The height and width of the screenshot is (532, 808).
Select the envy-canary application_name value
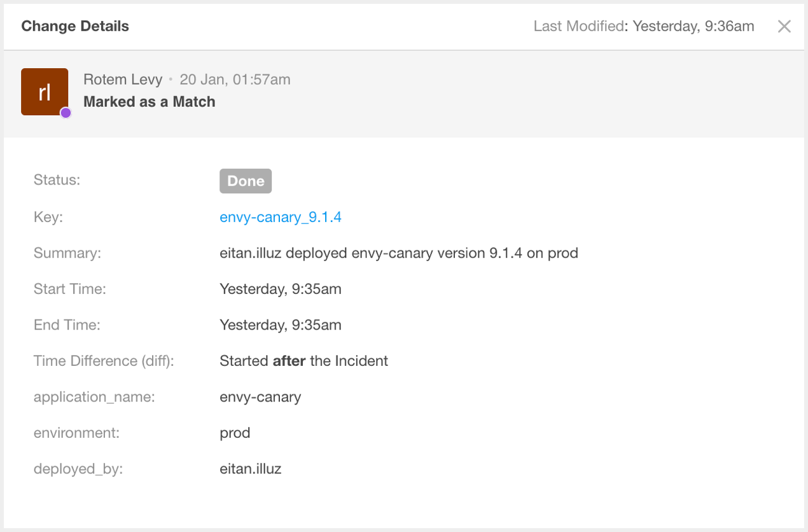tap(260, 397)
